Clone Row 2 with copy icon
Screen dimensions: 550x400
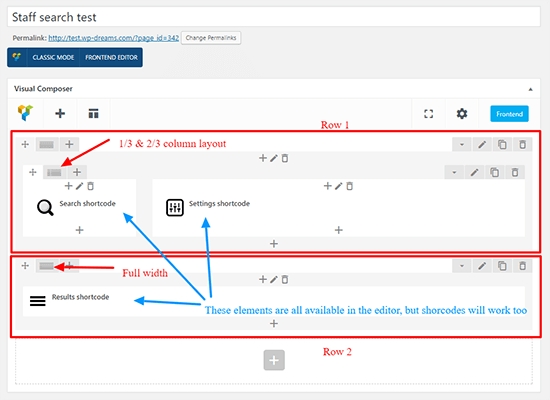click(502, 266)
